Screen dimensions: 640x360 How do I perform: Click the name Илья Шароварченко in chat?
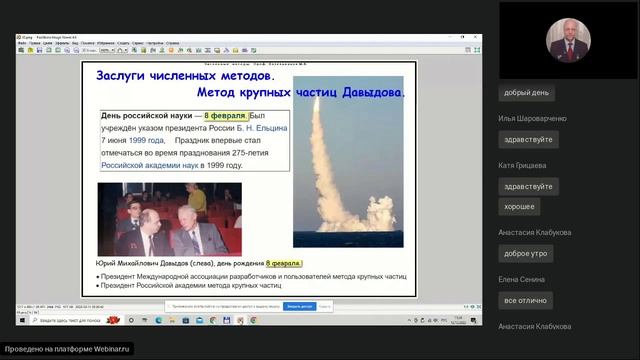coord(532,118)
